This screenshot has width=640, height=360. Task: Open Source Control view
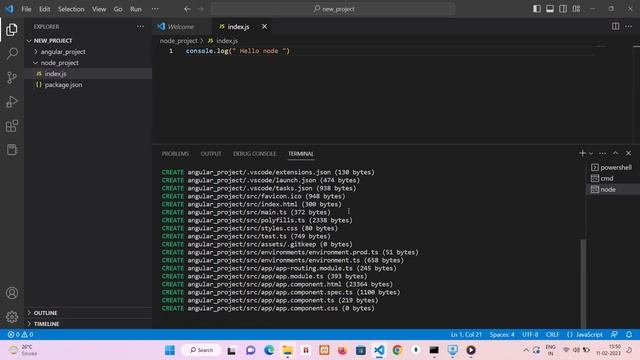pos(12,78)
